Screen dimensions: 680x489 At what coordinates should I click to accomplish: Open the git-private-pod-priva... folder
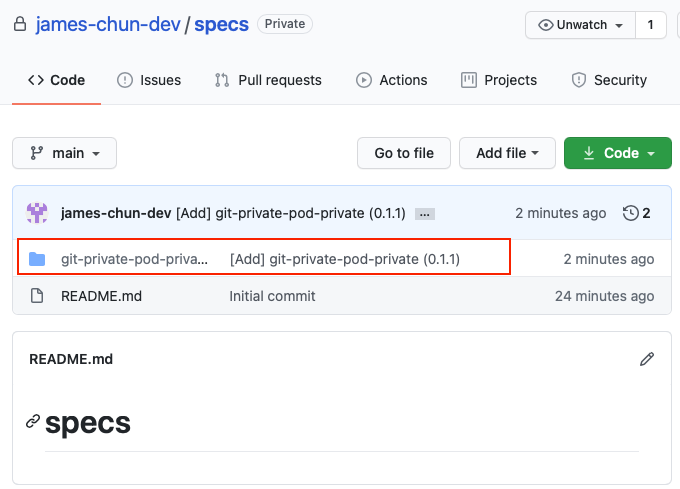point(134,259)
